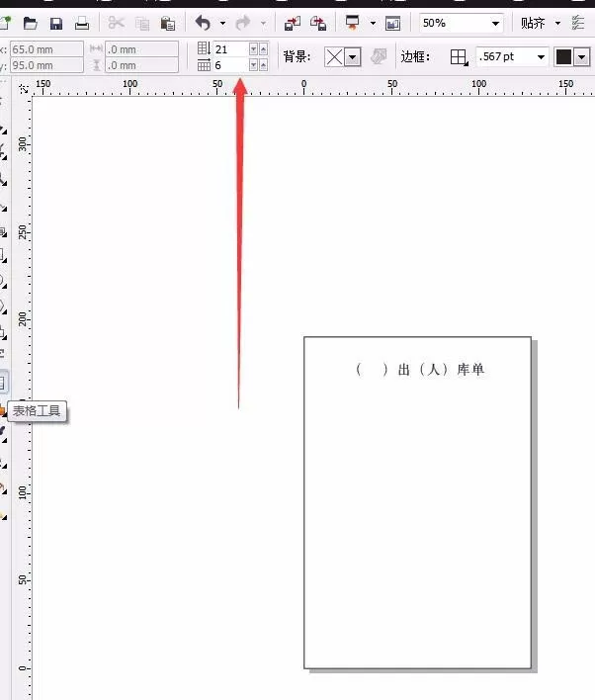Click the no-fill background swatch

pos(334,57)
